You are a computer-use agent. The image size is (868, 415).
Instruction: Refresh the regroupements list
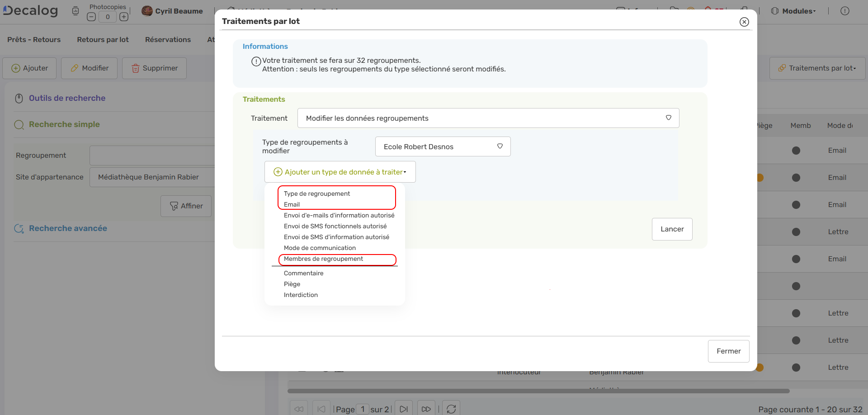coord(451,409)
